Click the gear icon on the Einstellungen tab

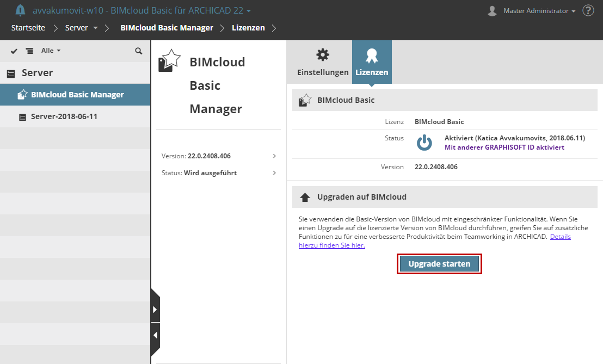click(323, 54)
